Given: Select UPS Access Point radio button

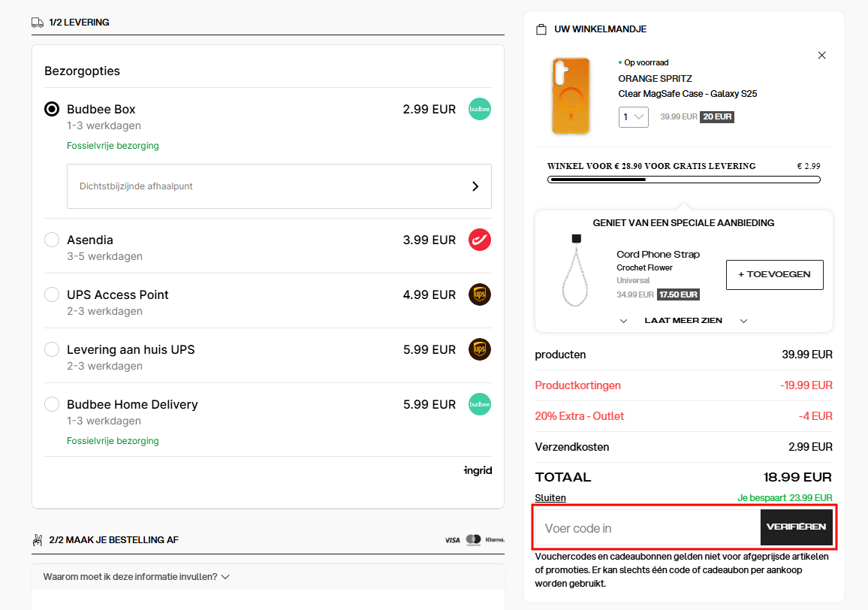Looking at the screenshot, I should (x=52, y=294).
